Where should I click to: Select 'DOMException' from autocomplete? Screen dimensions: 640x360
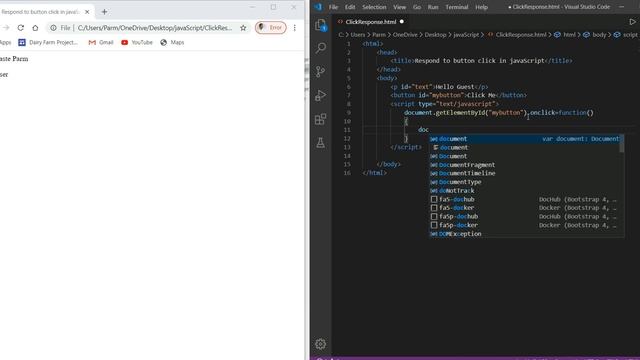coord(525,233)
